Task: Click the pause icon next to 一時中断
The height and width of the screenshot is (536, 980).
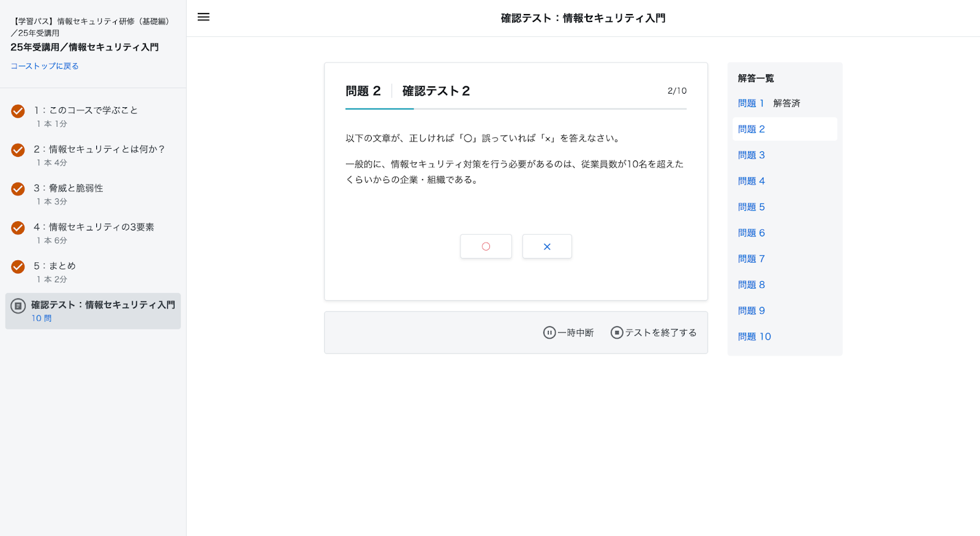Action: point(549,333)
